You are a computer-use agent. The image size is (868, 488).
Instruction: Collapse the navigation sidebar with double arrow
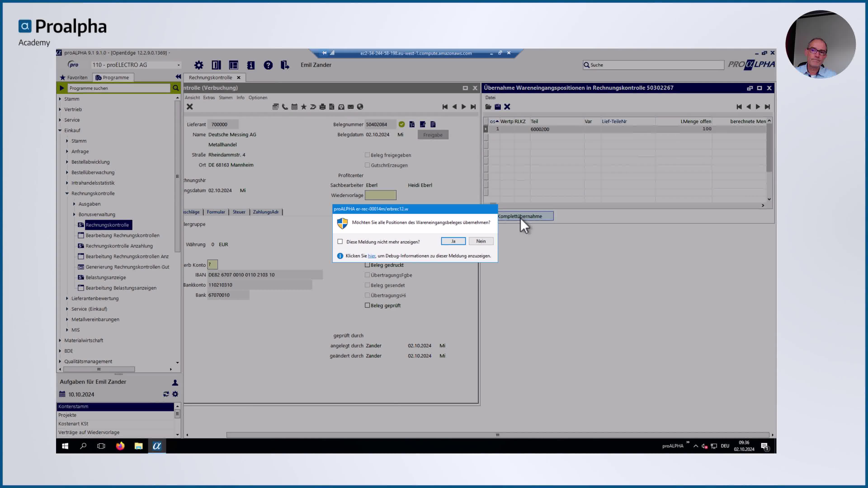178,77
